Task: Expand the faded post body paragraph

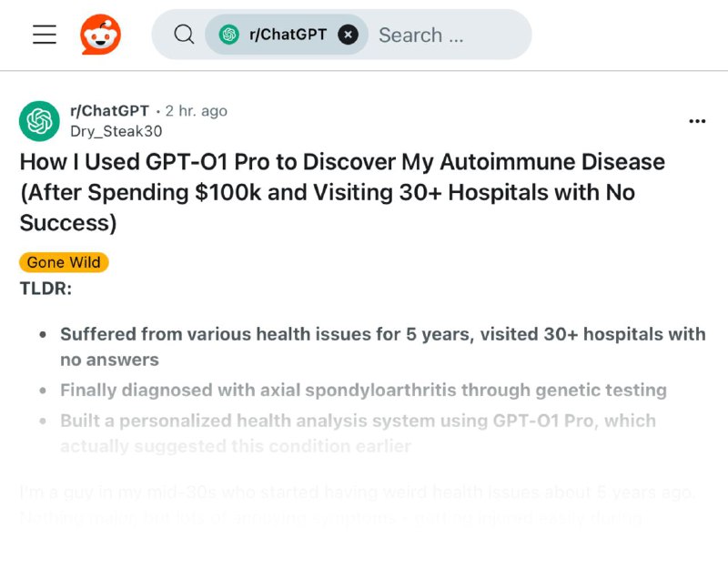Action: [357, 504]
